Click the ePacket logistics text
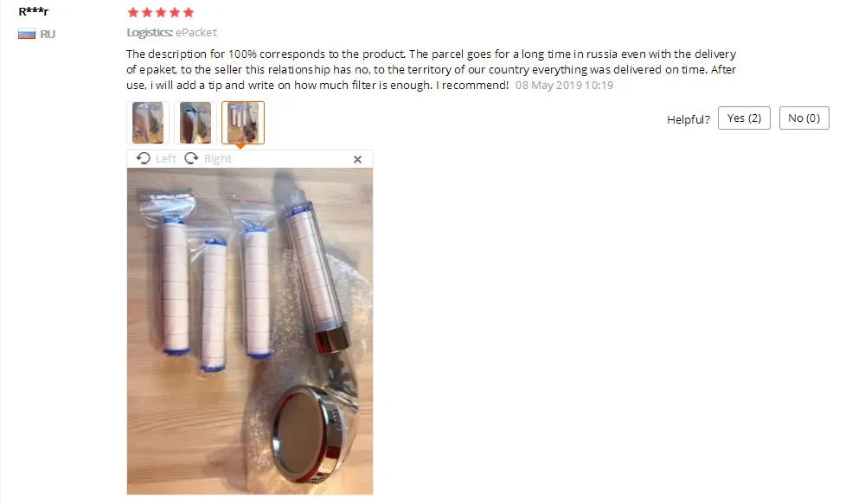 pyautogui.click(x=196, y=33)
